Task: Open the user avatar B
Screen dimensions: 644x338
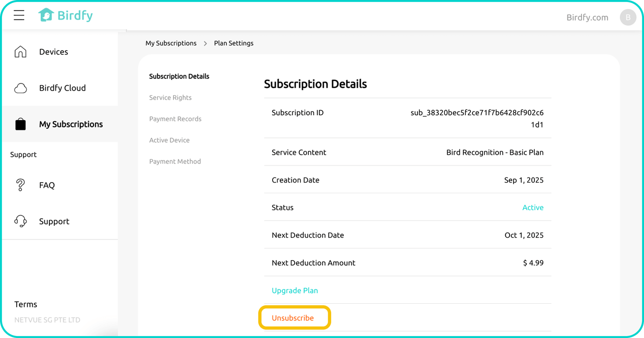Action: 627,18
